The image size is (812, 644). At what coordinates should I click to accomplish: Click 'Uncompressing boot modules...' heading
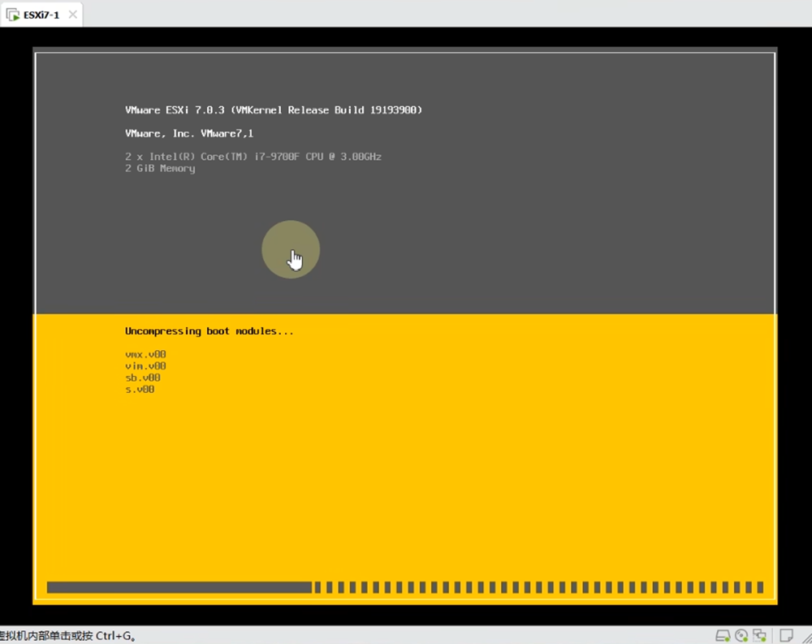[x=209, y=331]
